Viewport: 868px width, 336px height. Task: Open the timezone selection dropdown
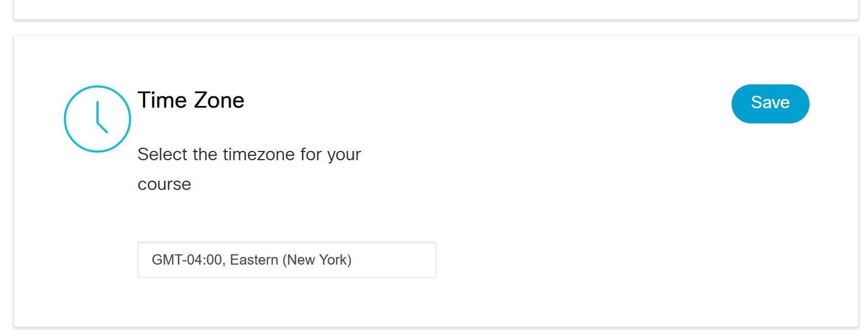click(x=287, y=259)
